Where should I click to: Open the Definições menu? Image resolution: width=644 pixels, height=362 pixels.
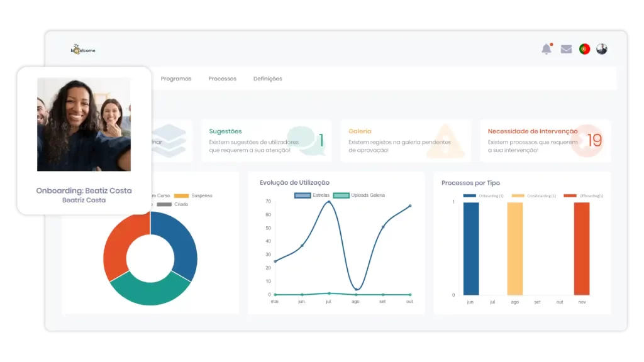[x=267, y=79]
